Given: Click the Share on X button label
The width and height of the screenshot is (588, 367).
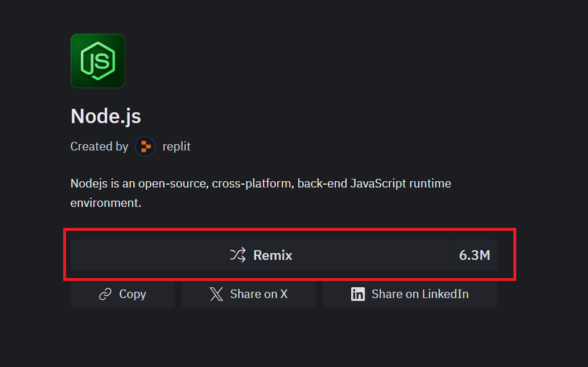Looking at the screenshot, I should coord(259,294).
